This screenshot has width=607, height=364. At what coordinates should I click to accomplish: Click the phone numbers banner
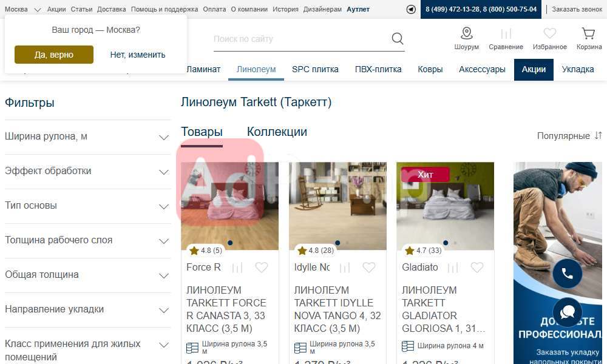point(481,9)
